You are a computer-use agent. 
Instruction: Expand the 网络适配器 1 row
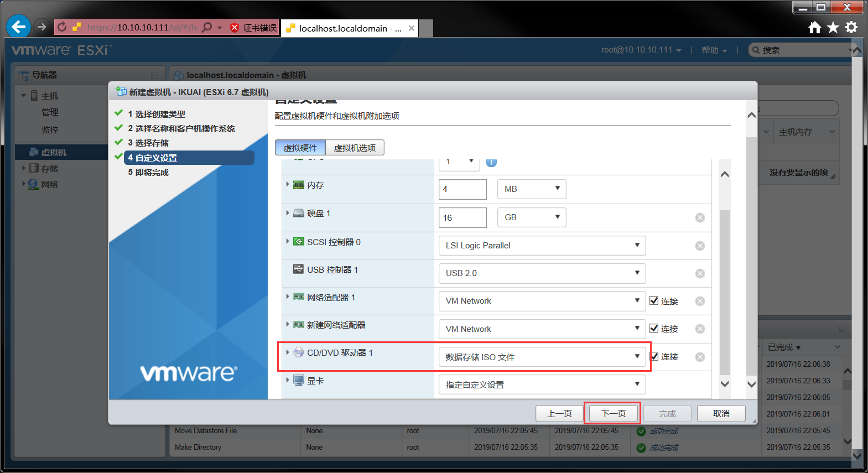pyautogui.click(x=288, y=297)
